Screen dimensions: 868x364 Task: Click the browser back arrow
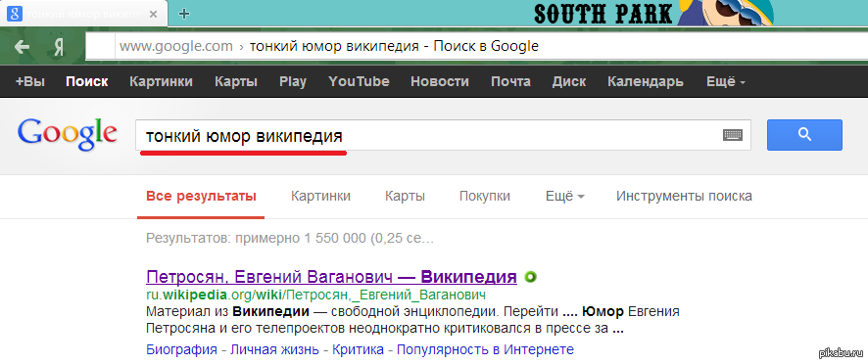click(x=23, y=47)
